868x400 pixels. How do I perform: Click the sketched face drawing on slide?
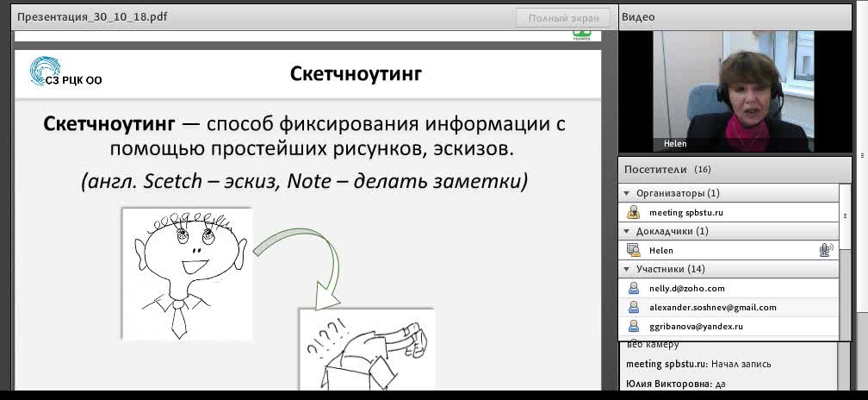(187, 274)
